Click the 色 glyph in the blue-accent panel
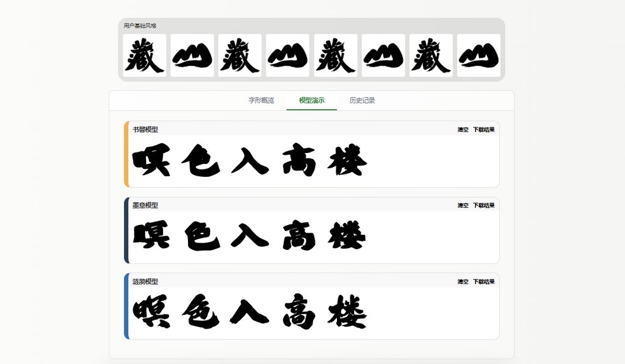This screenshot has height=364, width=625. pyautogui.click(x=201, y=311)
